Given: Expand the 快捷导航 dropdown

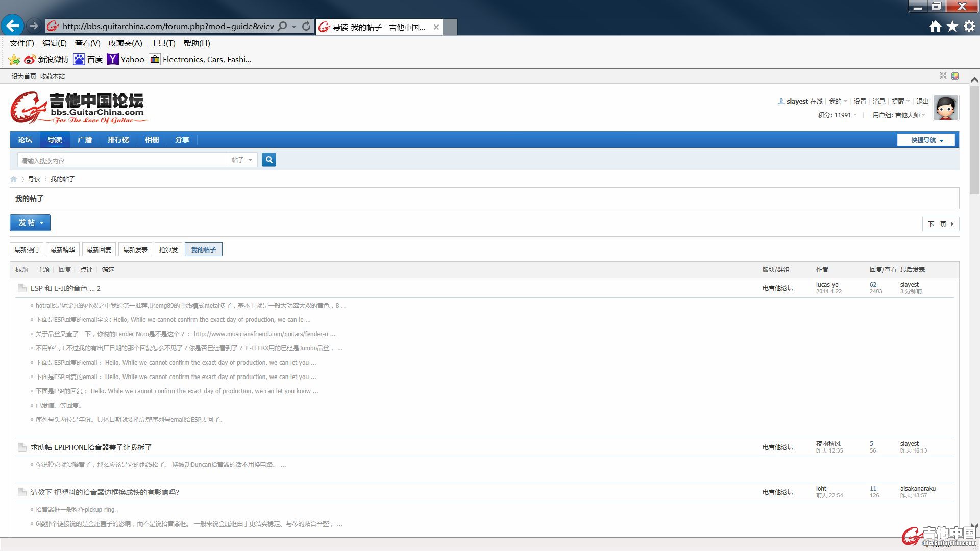Looking at the screenshot, I should pyautogui.click(x=926, y=140).
